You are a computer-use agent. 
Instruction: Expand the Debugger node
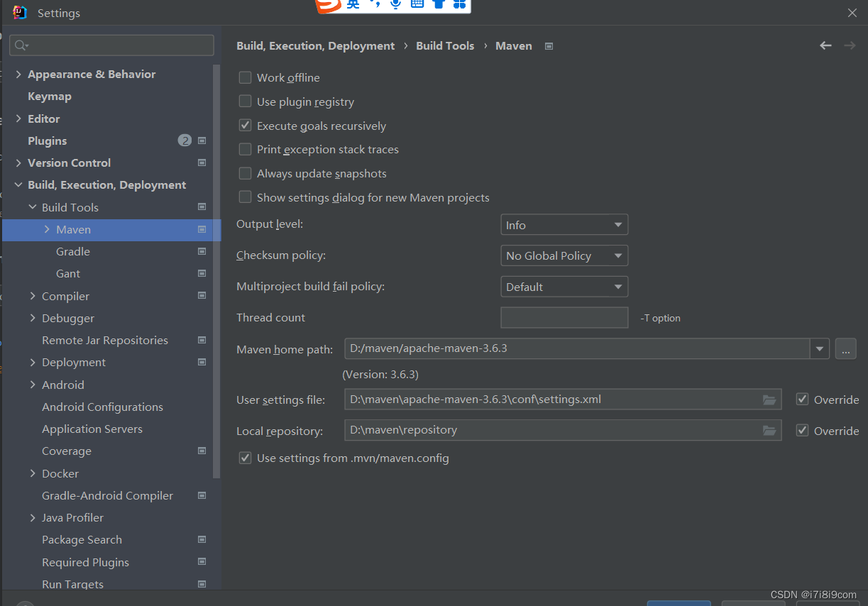click(x=33, y=318)
